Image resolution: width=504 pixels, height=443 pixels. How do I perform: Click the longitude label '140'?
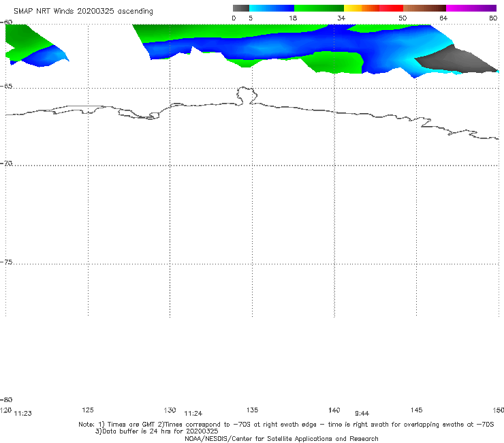pos(334,410)
